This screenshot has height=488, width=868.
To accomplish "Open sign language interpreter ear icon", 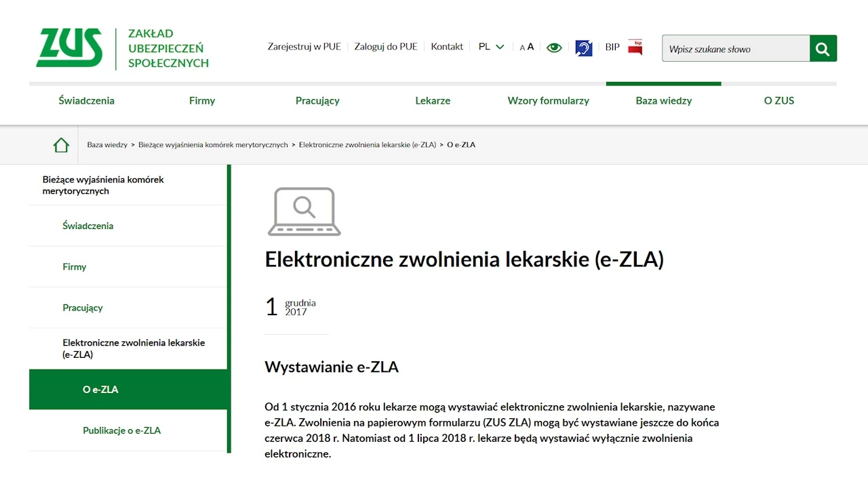I will pos(583,48).
